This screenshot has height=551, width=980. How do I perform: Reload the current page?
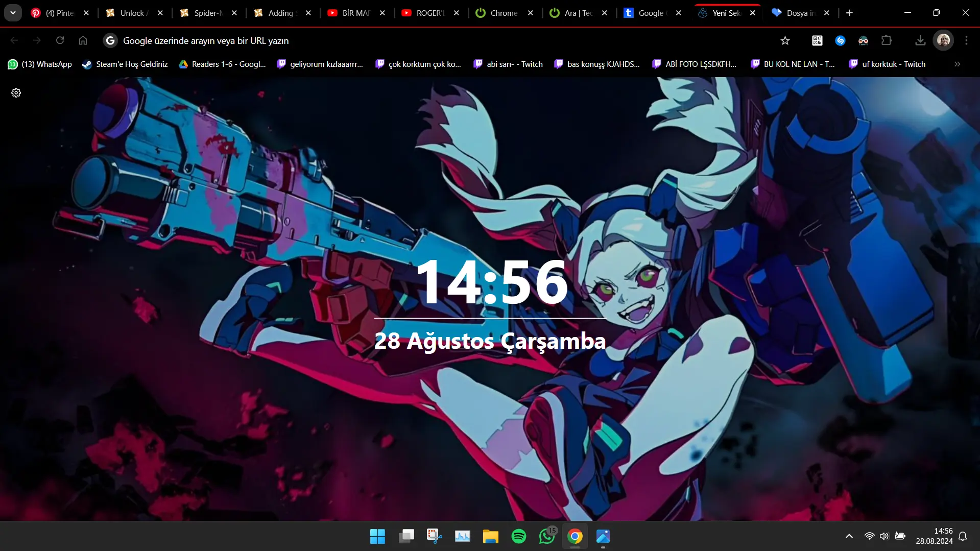coord(60,40)
